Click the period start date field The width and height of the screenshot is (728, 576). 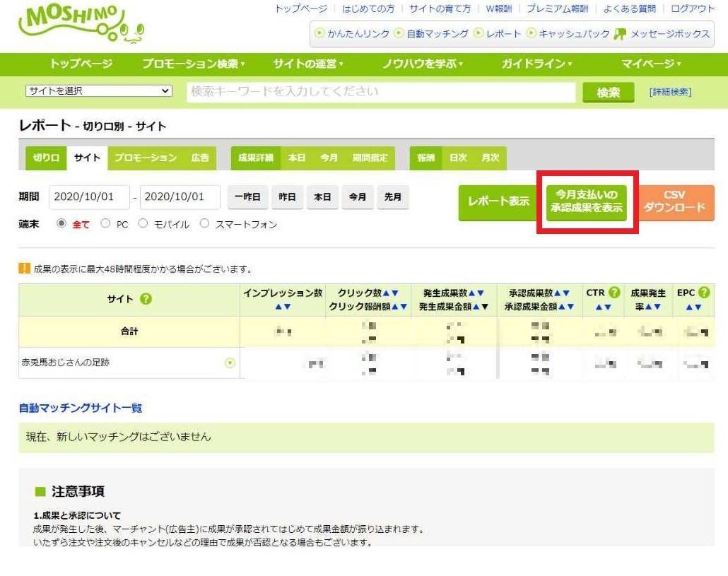89,196
